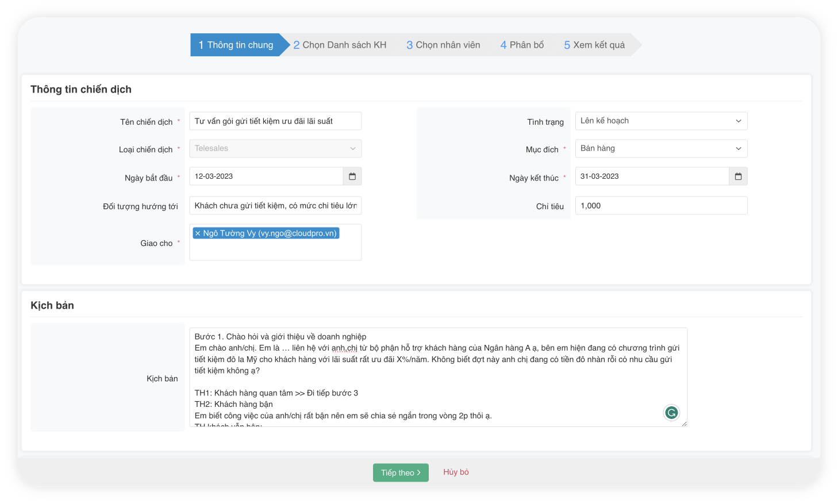This screenshot has width=838, height=504.
Task: Go to step 5 Xem kết quả
Action: coord(594,45)
